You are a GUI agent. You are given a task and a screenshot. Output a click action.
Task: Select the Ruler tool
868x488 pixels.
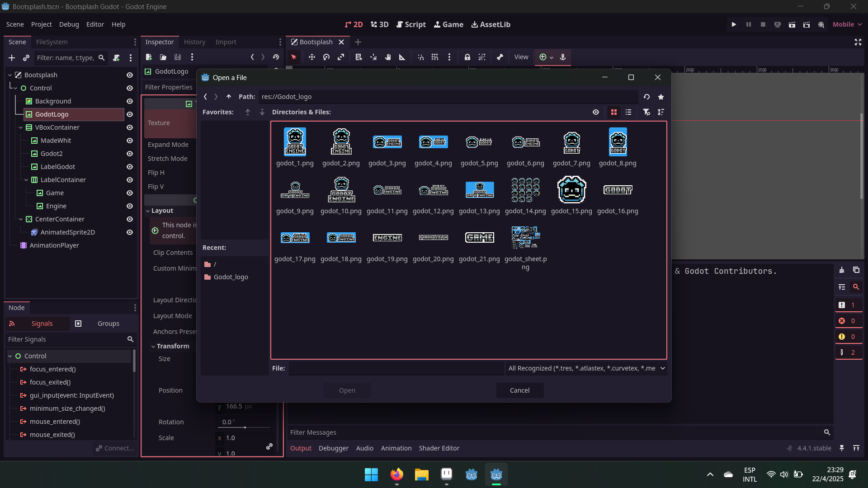(x=402, y=57)
